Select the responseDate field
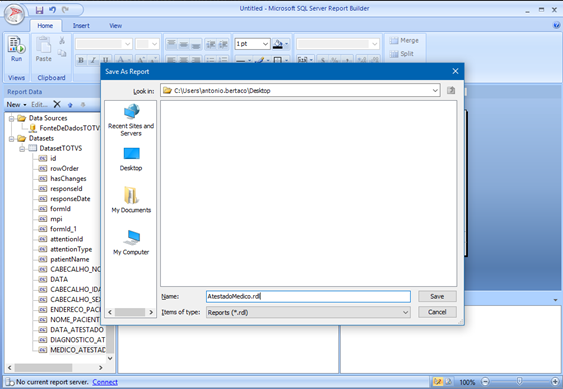563x389 pixels. click(x=70, y=199)
